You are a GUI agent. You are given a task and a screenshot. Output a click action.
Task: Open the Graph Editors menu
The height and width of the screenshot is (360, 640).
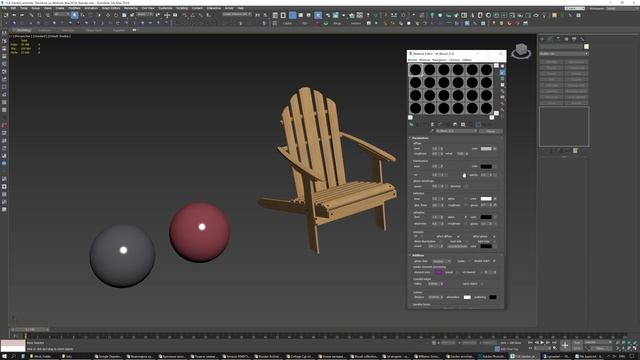[x=111, y=8]
